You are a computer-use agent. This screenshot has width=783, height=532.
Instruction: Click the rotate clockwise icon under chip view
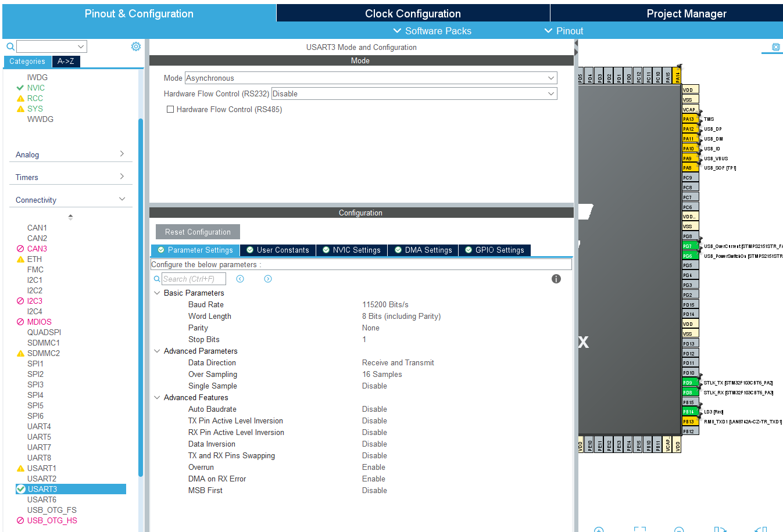(720, 529)
